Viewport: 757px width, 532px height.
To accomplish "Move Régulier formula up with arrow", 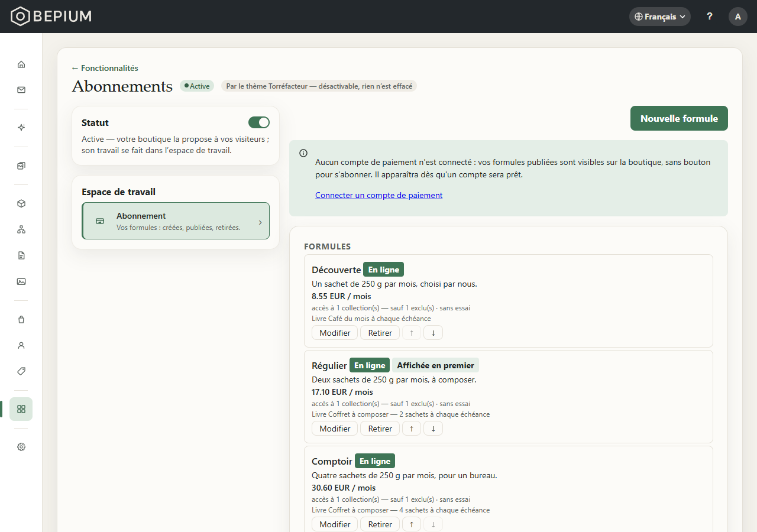I will (x=412, y=429).
